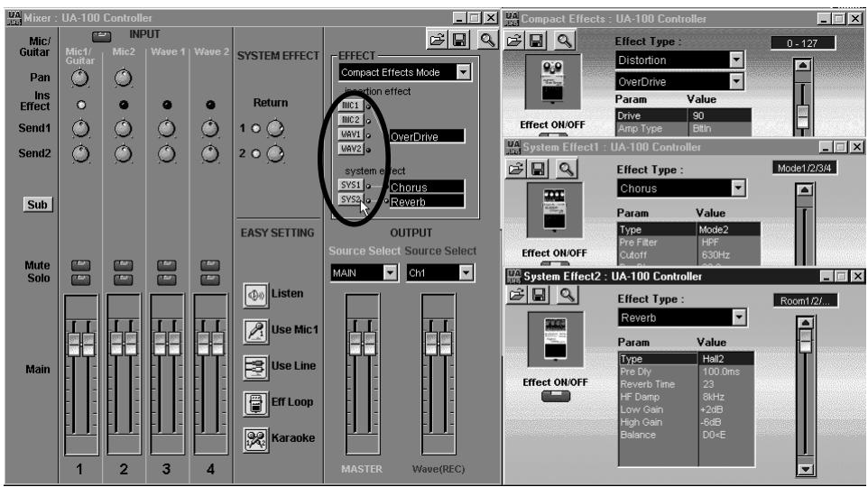Open the Compact Effects Mode dropdown
The height and width of the screenshot is (487, 868).
coord(464,72)
